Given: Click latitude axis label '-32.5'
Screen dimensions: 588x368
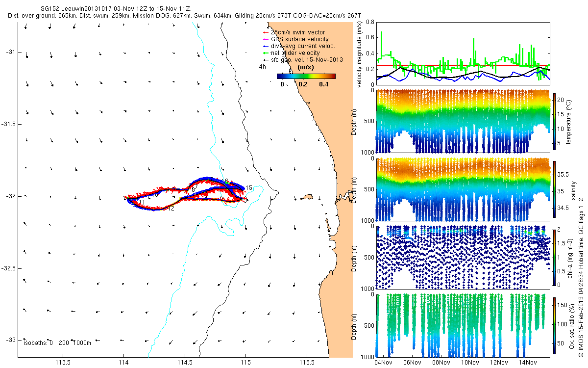Looking at the screenshot, I should coord(8,268).
